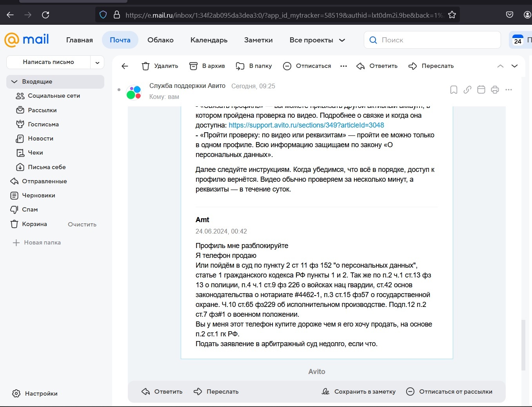532x407 pixels.
Task: Click Переслать button below message
Action: coord(216,392)
